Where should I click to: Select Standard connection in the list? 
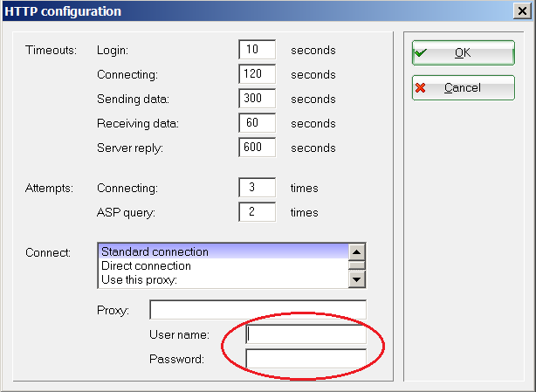[x=223, y=252]
